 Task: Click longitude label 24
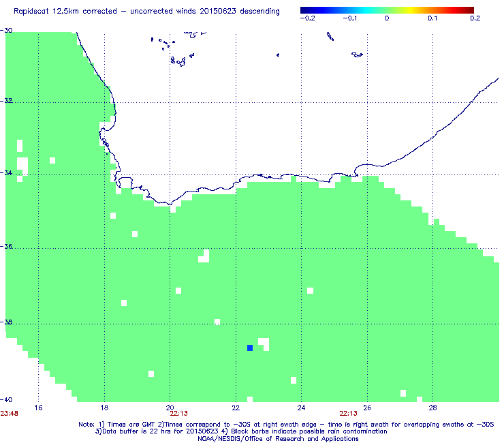click(x=301, y=408)
